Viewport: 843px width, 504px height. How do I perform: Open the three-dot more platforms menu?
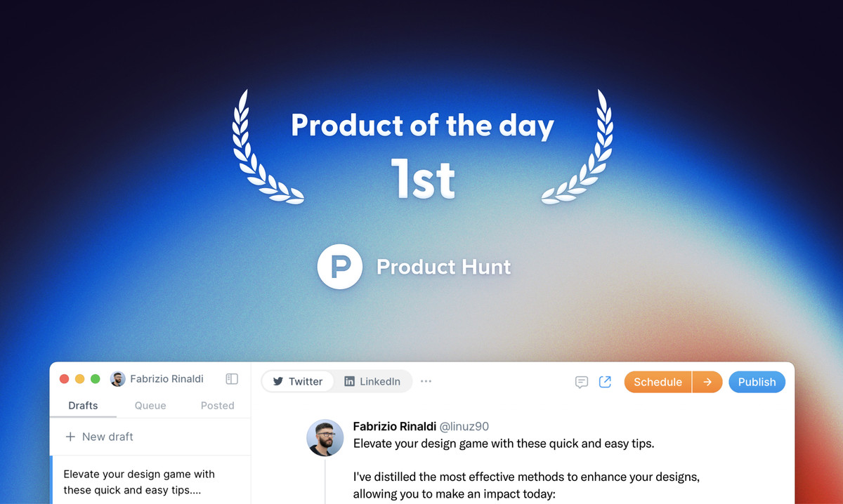point(426,381)
